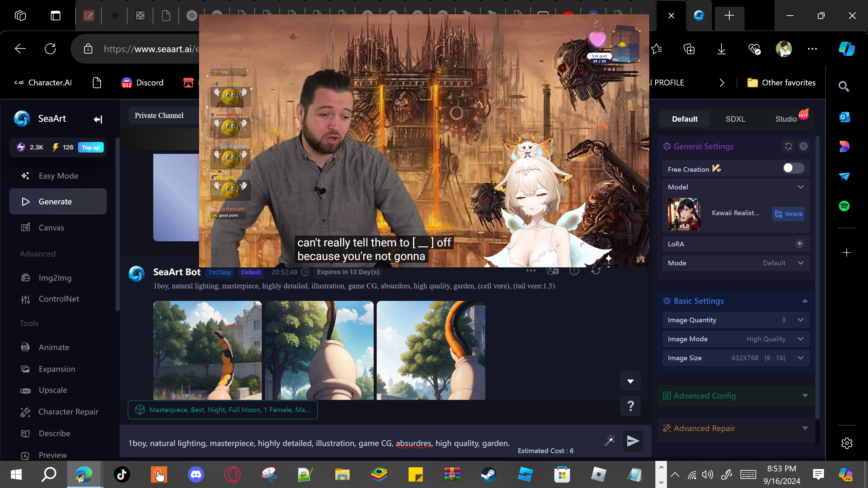Open the Image Mode dropdown
This screenshot has width=868, height=488.
click(736, 339)
